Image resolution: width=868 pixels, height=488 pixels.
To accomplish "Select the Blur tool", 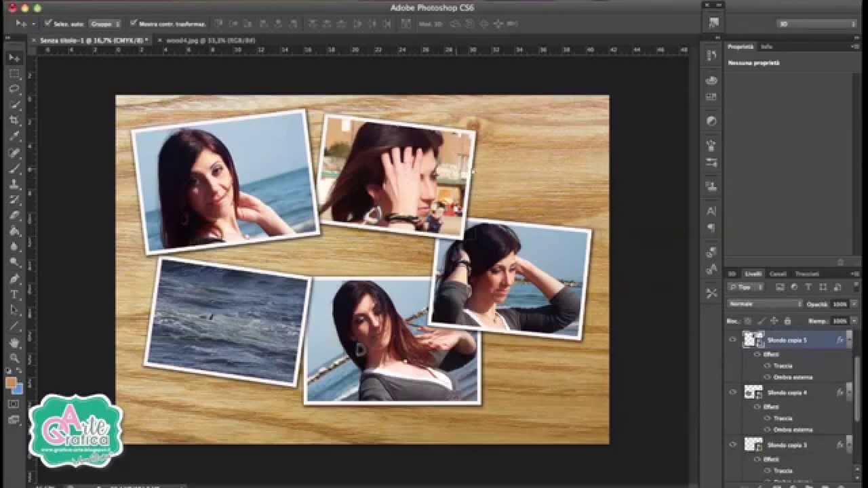I will click(14, 247).
